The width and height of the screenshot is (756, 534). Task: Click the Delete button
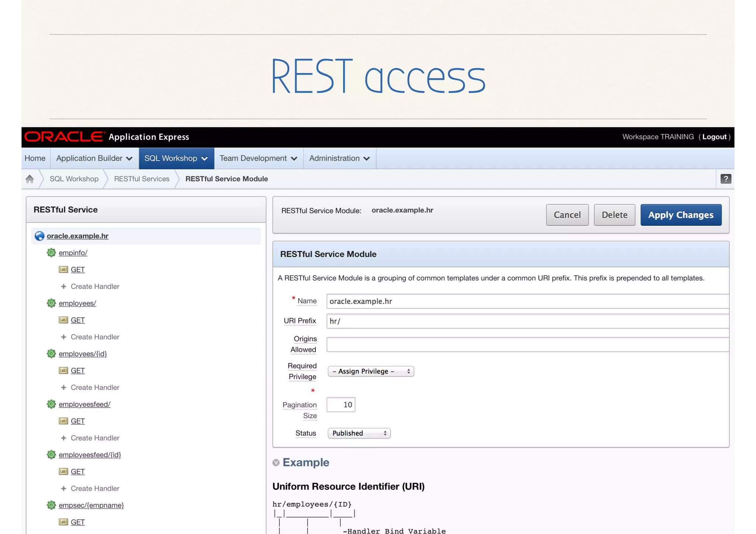[x=615, y=215]
